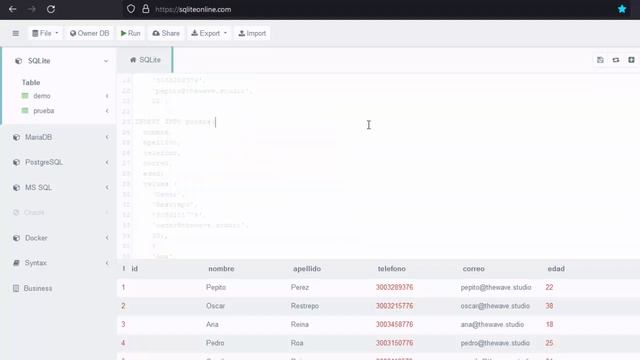This screenshot has width=640, height=360.
Task: Click the demo table green icon
Action: tap(25, 96)
